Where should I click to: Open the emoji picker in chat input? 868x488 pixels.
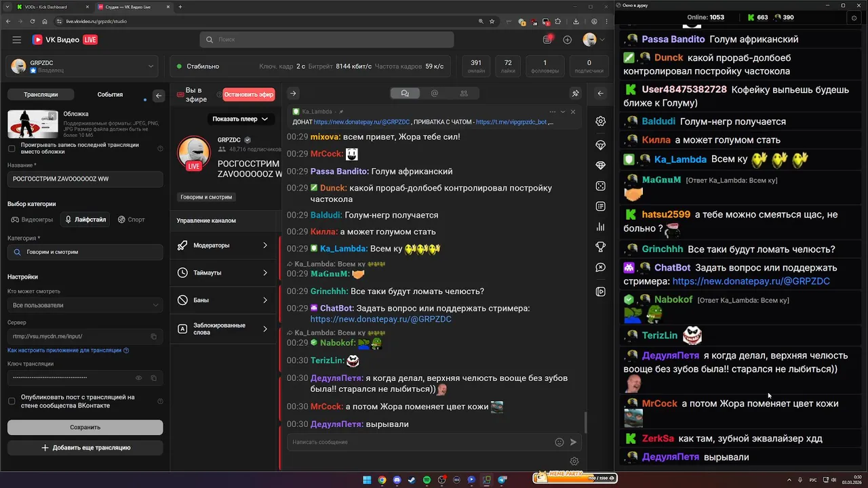pyautogui.click(x=559, y=442)
